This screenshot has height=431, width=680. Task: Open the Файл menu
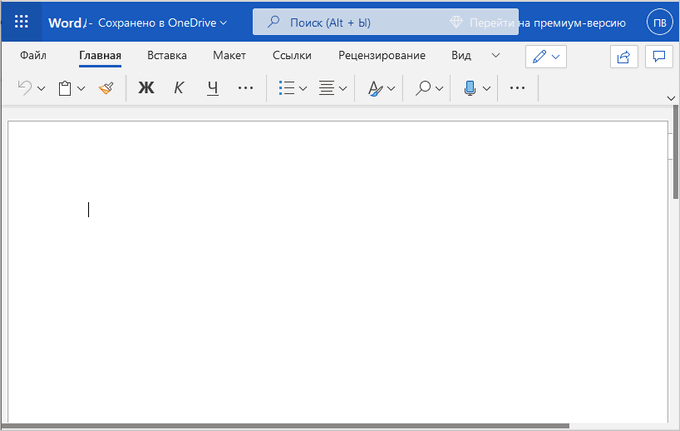click(x=33, y=56)
